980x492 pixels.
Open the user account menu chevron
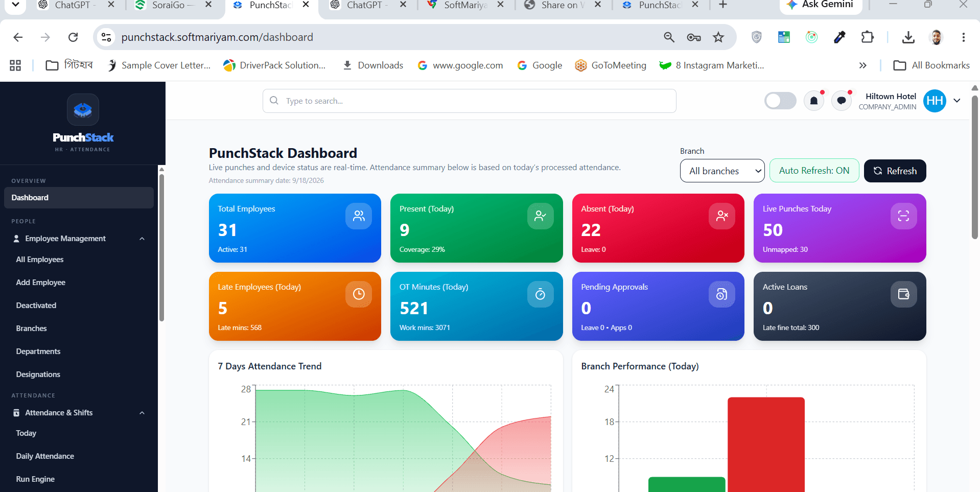pos(957,101)
